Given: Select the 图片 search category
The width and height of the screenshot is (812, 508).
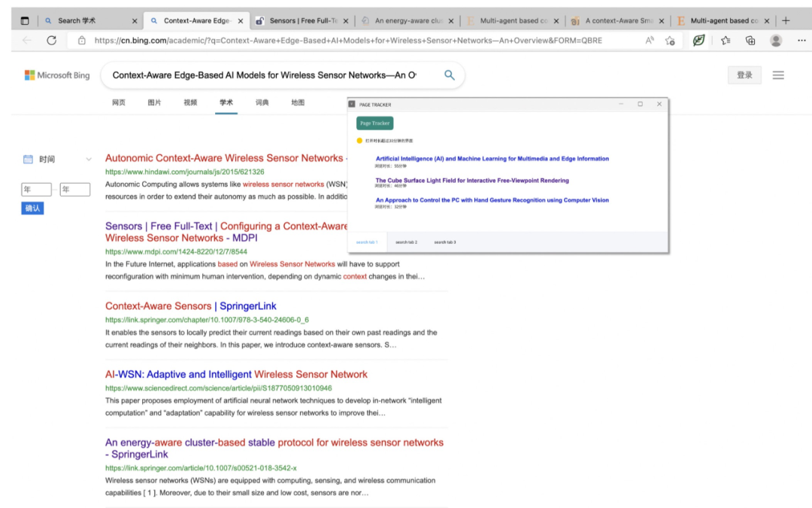Looking at the screenshot, I should (154, 102).
